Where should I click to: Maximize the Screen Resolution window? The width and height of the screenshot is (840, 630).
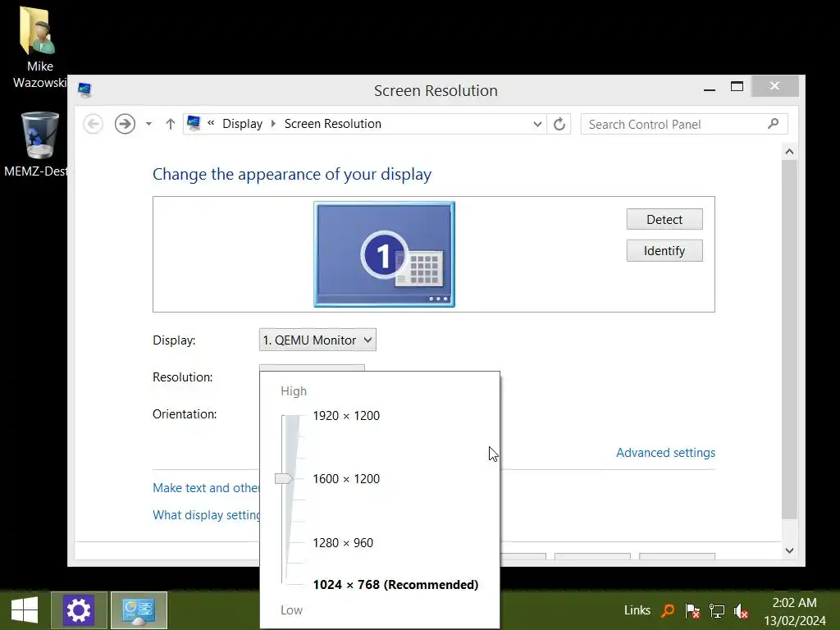tap(737, 86)
